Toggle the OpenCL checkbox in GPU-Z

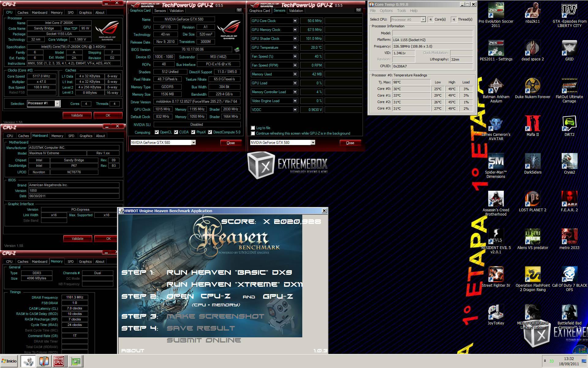(x=157, y=132)
